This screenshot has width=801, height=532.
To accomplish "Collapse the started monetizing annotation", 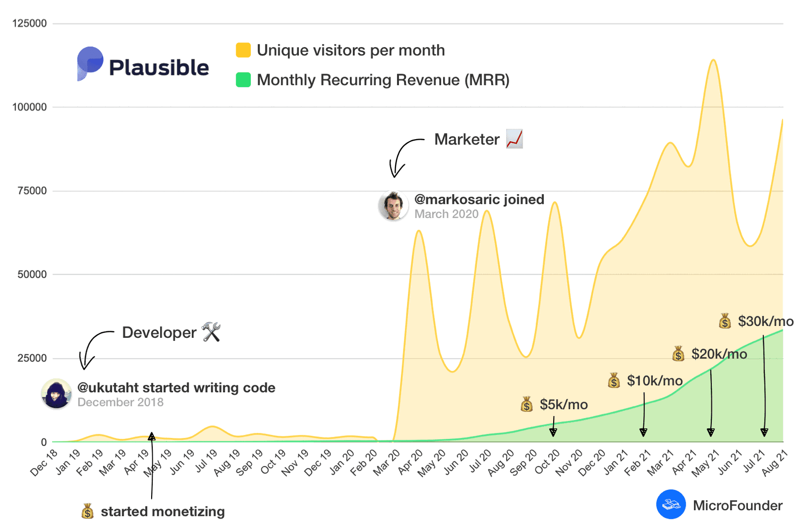I will tap(163, 511).
